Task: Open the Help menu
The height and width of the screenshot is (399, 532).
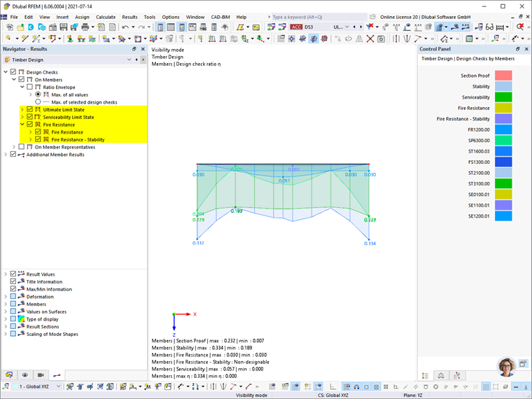Action: pyautogui.click(x=241, y=17)
